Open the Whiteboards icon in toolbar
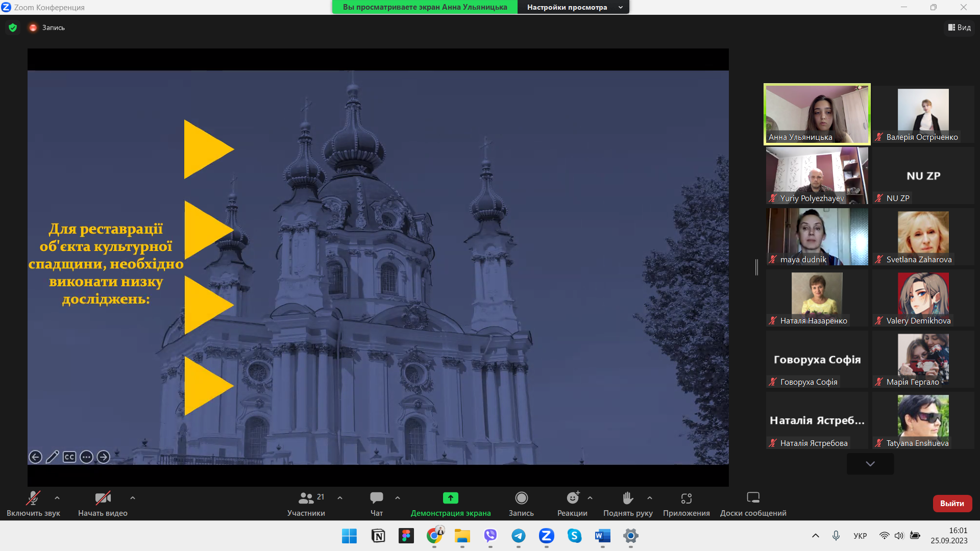This screenshot has height=551, width=980. coord(753,498)
